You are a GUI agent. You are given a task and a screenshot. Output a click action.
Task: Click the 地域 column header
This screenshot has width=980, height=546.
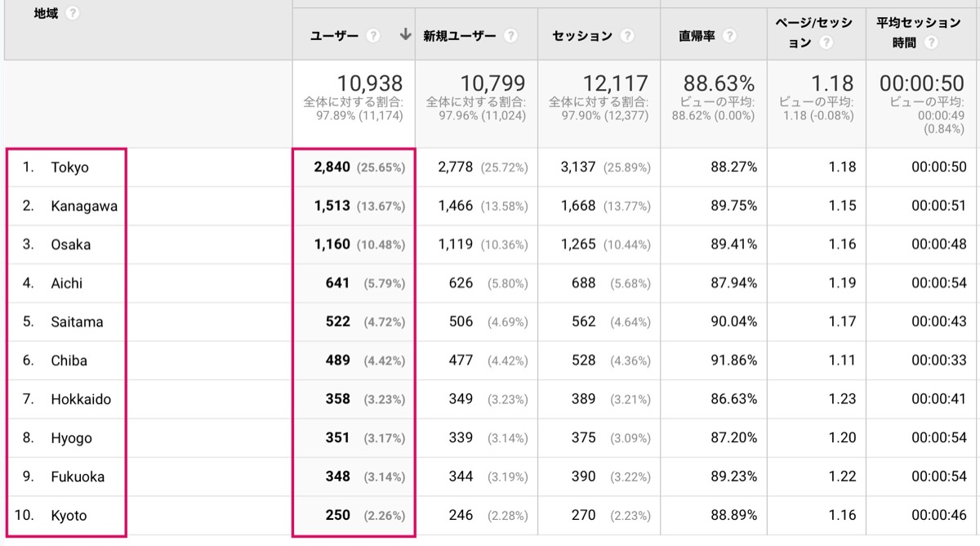(x=46, y=14)
